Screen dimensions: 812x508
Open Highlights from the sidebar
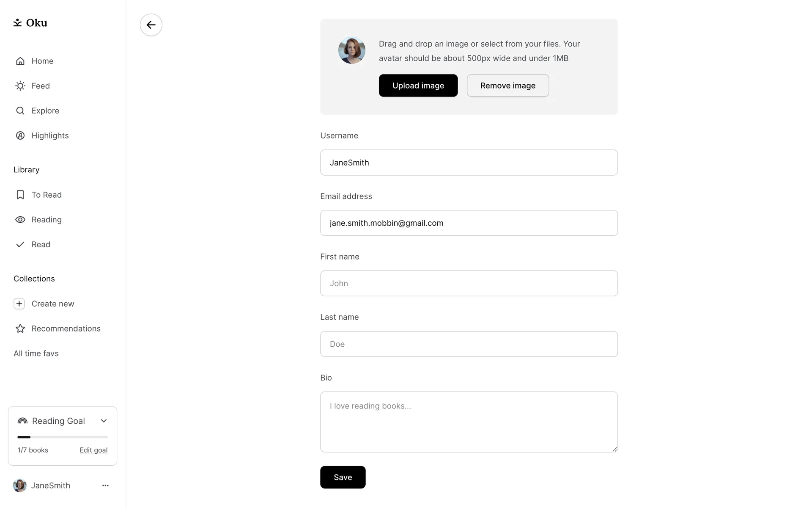click(49, 135)
